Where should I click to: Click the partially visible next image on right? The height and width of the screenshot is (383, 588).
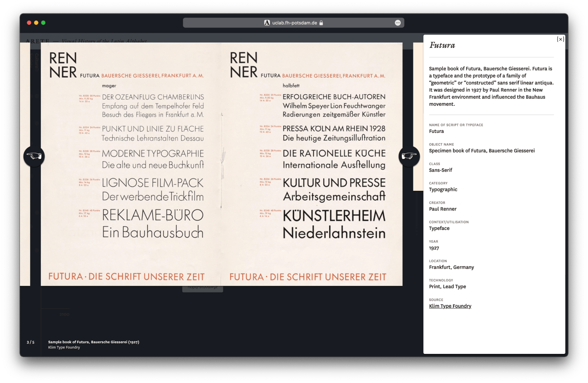[x=418, y=117]
